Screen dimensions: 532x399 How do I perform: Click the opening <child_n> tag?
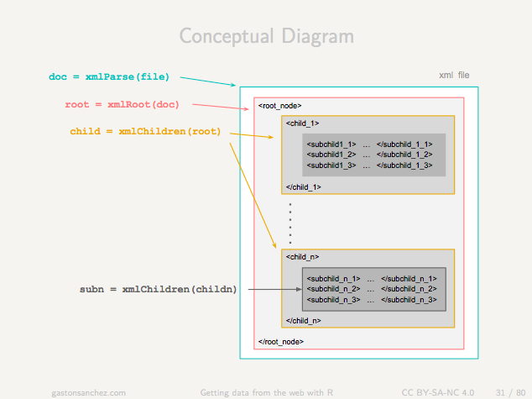302,257
